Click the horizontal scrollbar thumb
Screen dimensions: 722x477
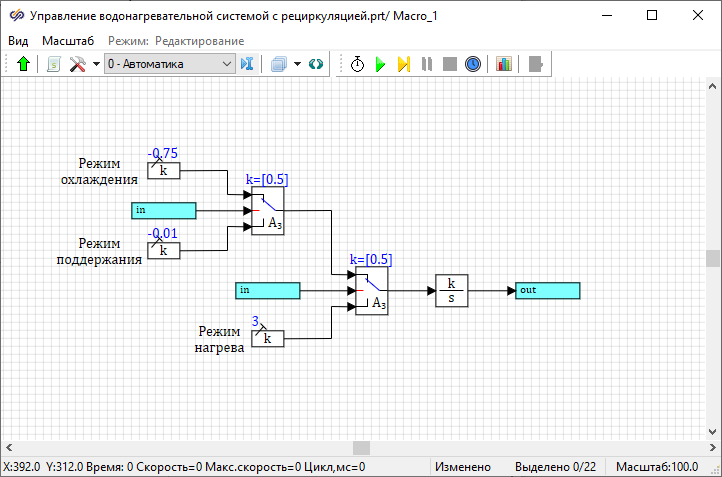coord(361,448)
